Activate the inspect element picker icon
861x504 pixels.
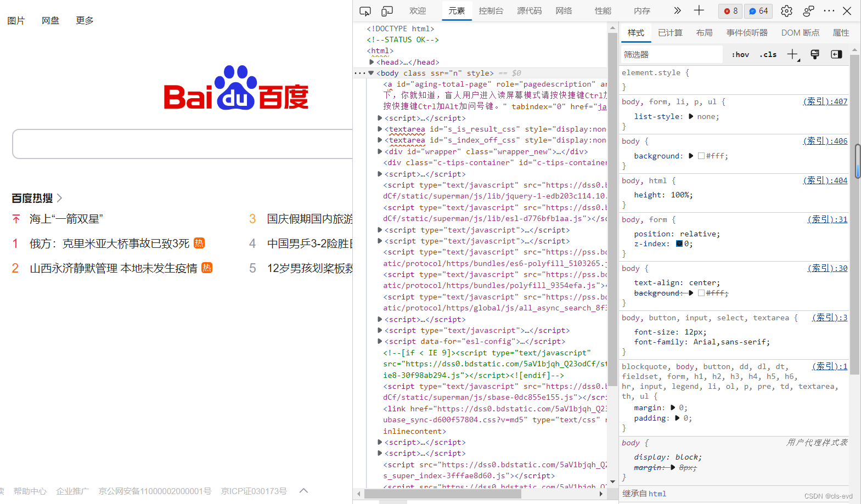365,11
